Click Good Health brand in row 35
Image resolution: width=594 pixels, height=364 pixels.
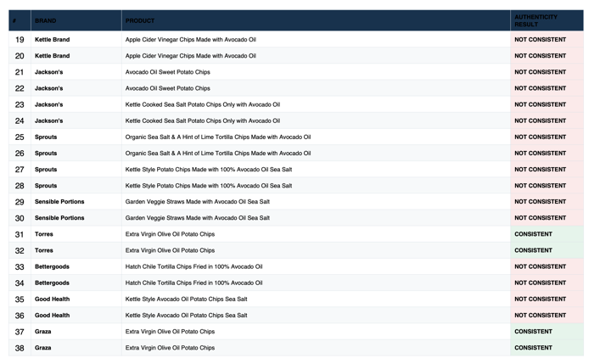(x=53, y=300)
